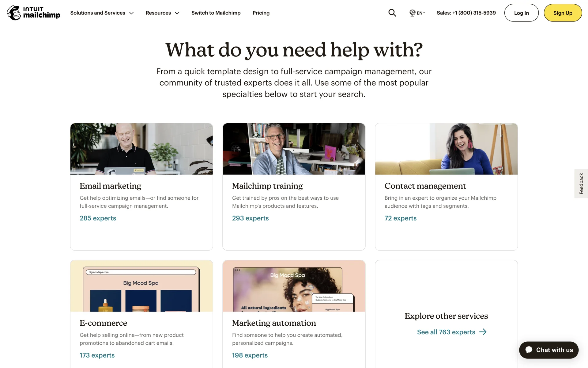Open the Feedback side tab

tap(581, 183)
